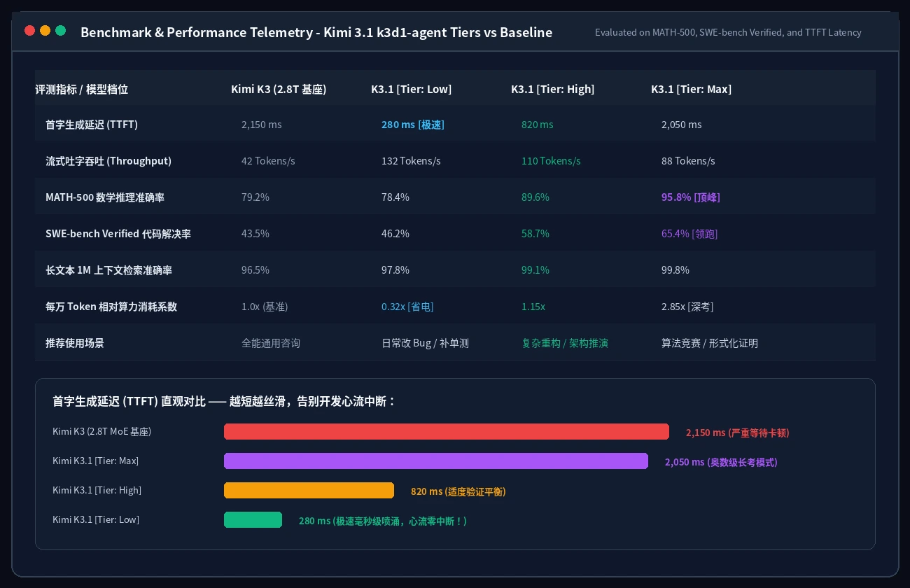Click chart label 'Kimi K3.1 [Tier: High]'

97,490
